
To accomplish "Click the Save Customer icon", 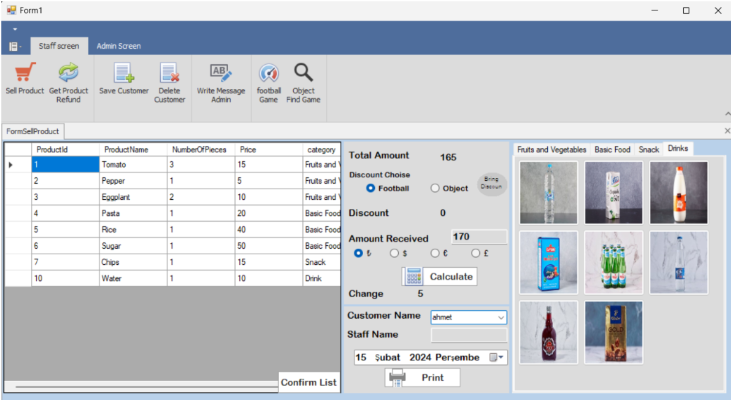I will click(124, 74).
